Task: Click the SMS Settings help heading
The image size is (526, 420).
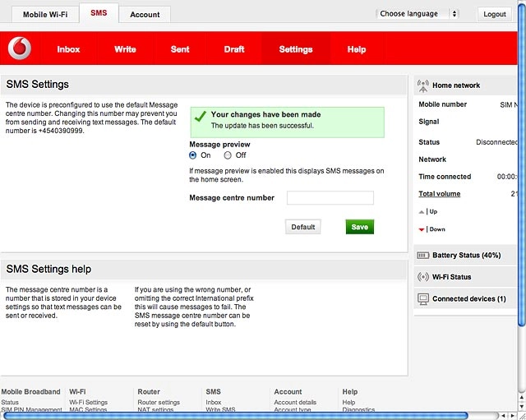Action: click(x=48, y=269)
